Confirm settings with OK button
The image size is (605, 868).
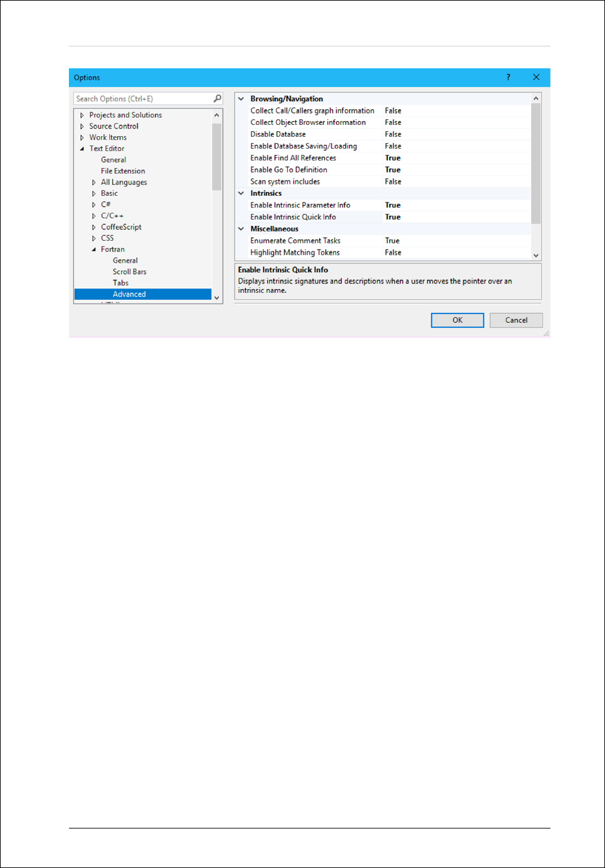tap(458, 320)
